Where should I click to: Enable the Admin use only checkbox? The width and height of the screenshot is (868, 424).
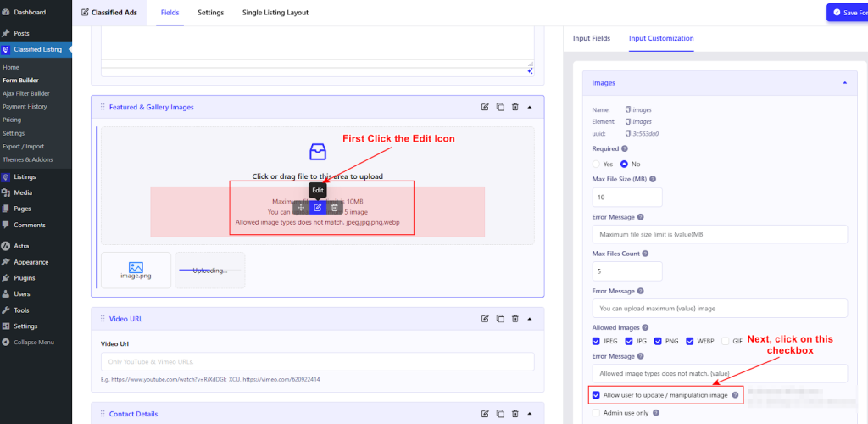tap(596, 412)
